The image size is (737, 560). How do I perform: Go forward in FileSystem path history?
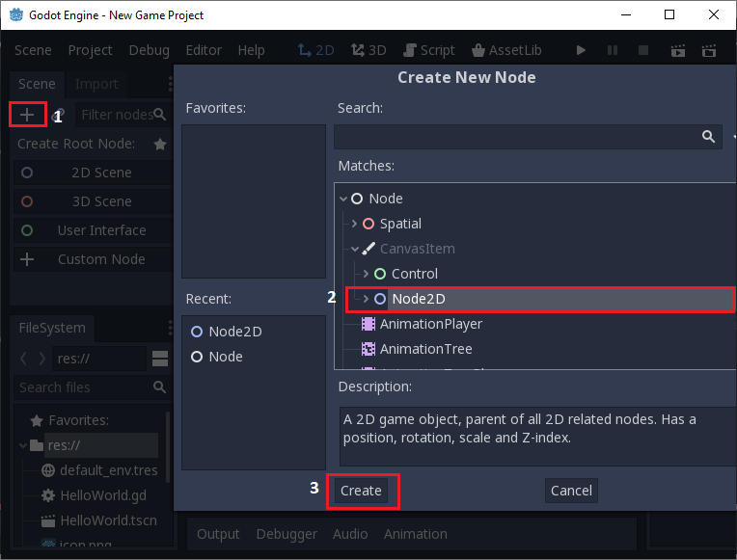click(41, 359)
